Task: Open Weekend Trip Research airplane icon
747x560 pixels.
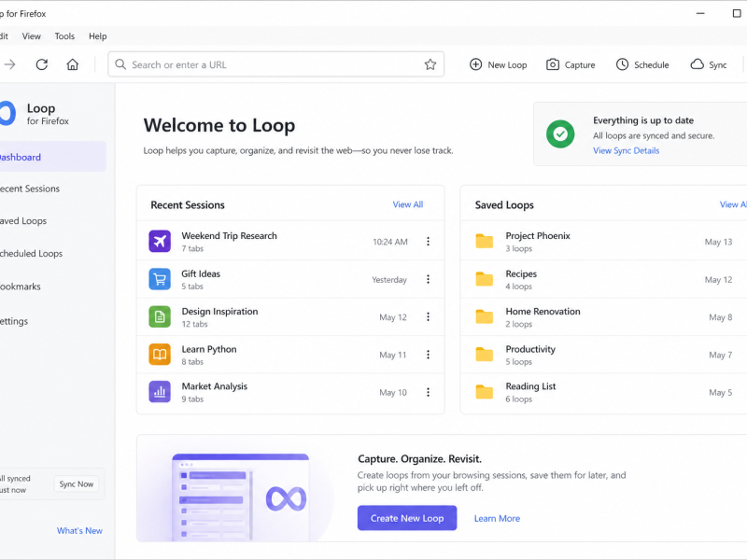Action: [x=160, y=241]
